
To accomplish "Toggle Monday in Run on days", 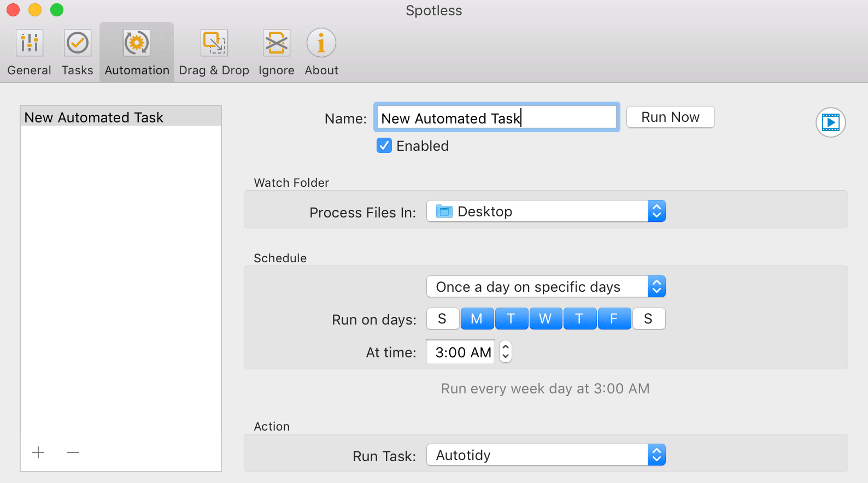I will coord(477,319).
